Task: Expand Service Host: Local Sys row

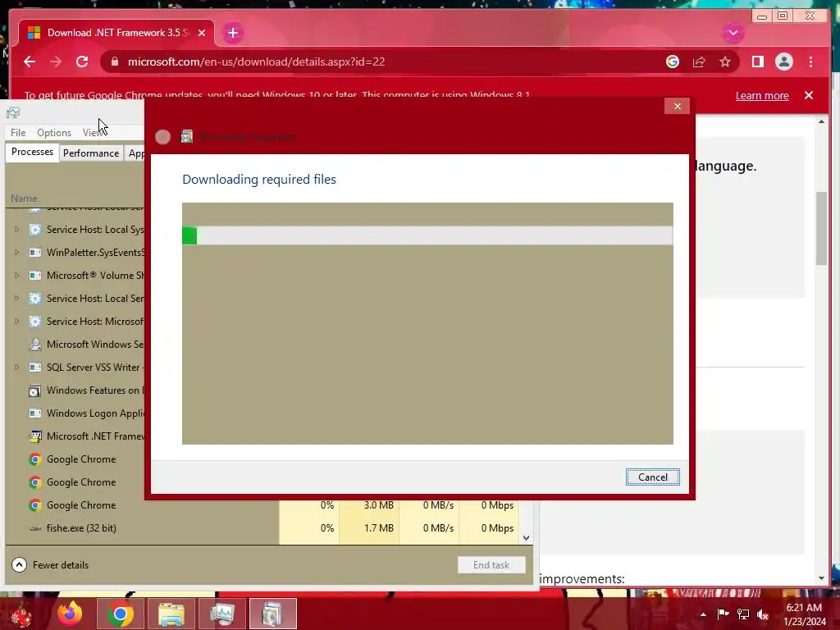Action: click(16, 230)
